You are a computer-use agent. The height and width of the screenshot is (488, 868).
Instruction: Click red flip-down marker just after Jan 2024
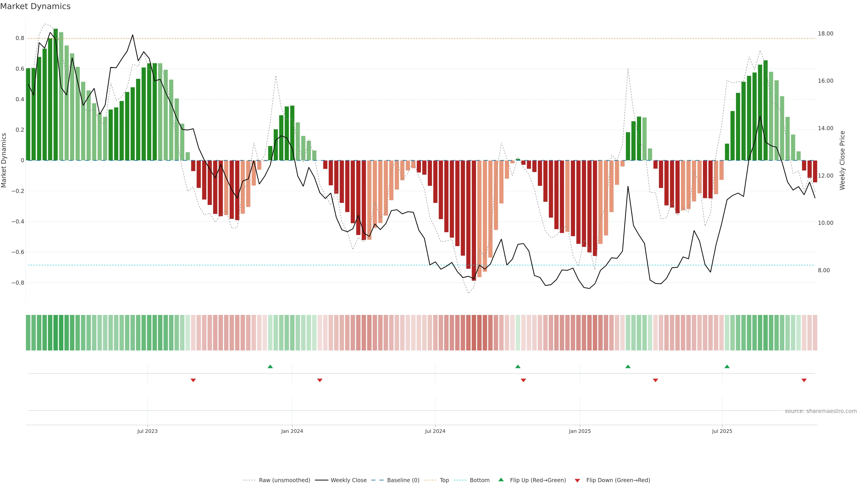click(x=320, y=380)
